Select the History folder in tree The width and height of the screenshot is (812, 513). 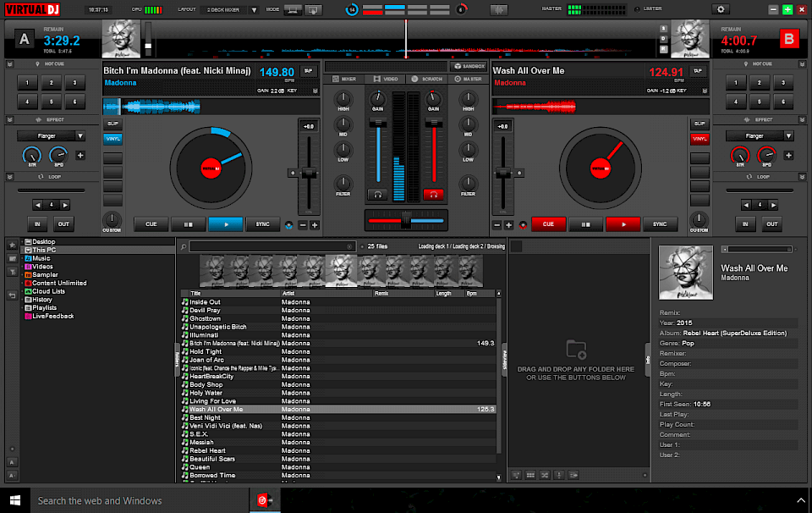[42, 300]
